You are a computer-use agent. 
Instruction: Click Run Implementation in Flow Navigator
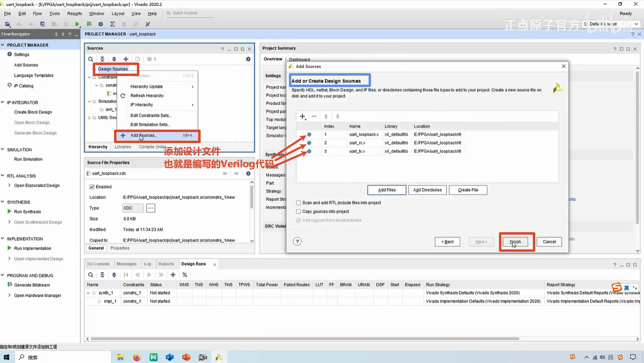click(x=33, y=249)
